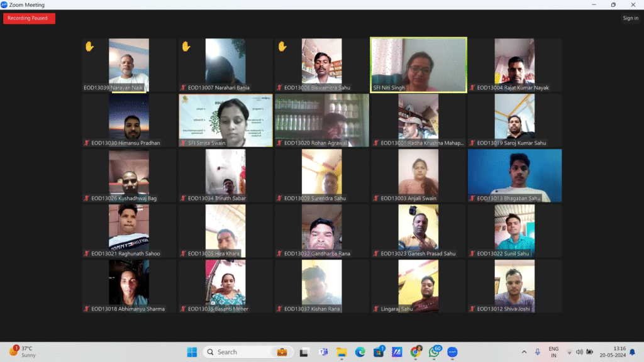
Task: Click the muted mic icon for Sunil Sahu
Action: pyautogui.click(x=473, y=254)
